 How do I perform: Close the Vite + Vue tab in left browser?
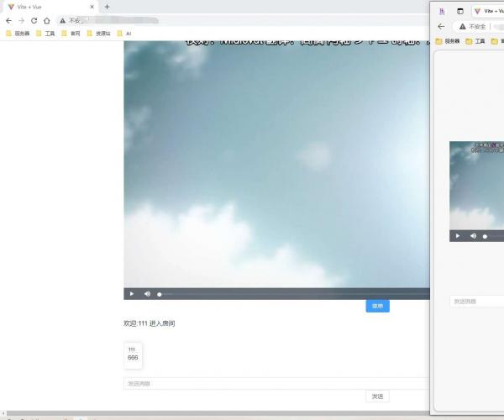pyautogui.click(x=92, y=7)
